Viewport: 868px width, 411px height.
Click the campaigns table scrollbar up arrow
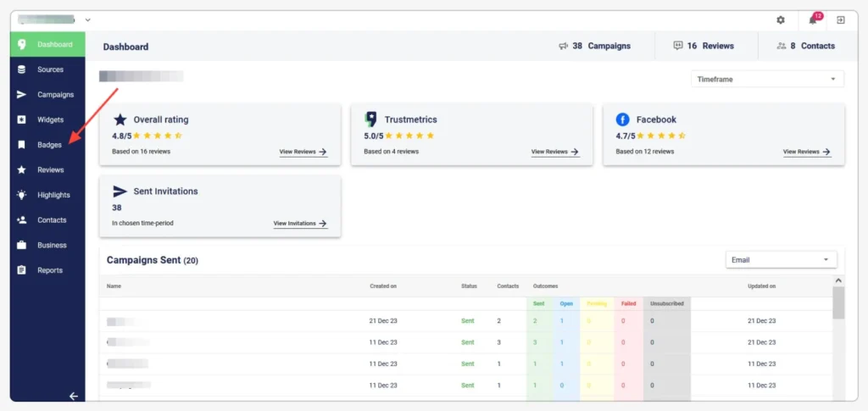838,280
